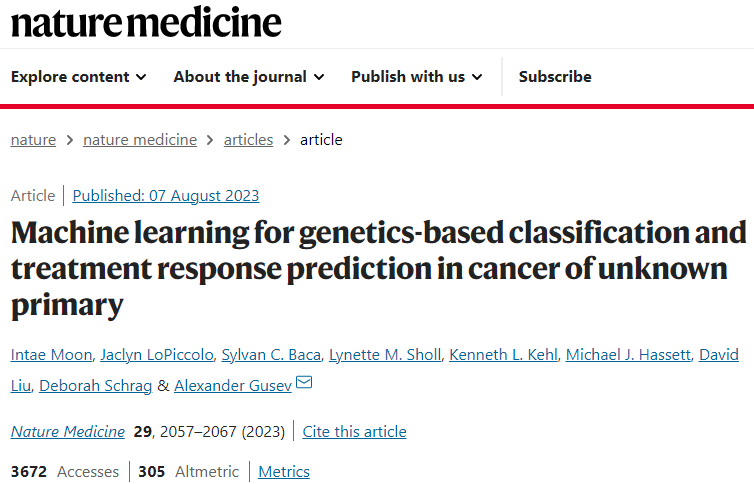Click the italic Nature Medicine journal link
The image size is (754, 484).
[x=68, y=432]
